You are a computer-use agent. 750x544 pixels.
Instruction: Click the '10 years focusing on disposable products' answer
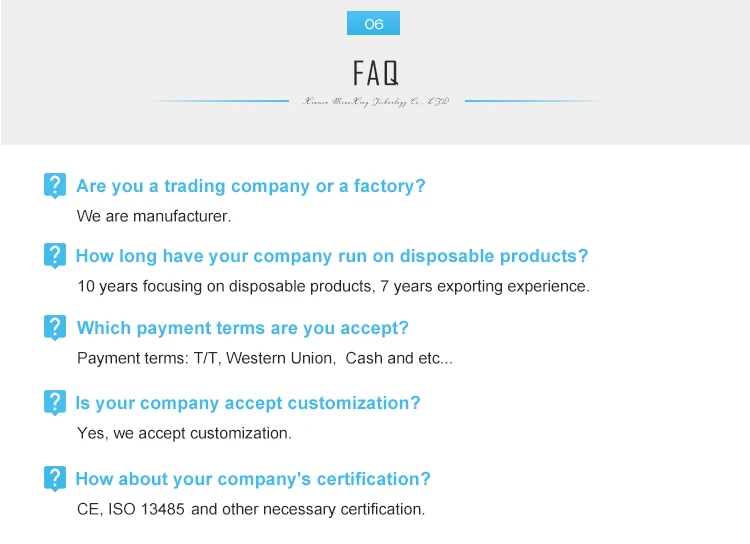333,287
